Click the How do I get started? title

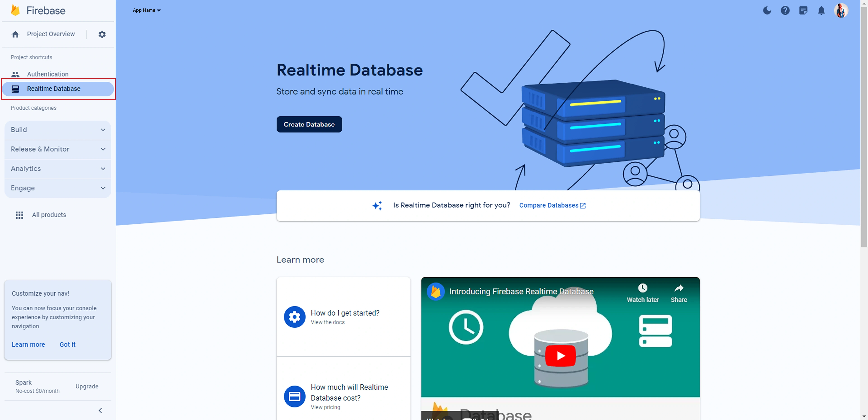pos(345,313)
